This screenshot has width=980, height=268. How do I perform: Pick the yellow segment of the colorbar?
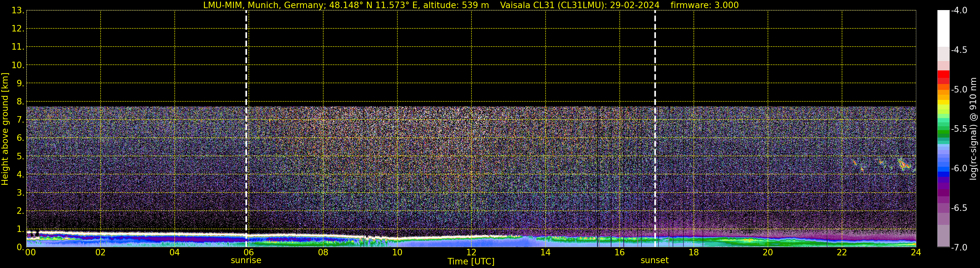coord(944,102)
